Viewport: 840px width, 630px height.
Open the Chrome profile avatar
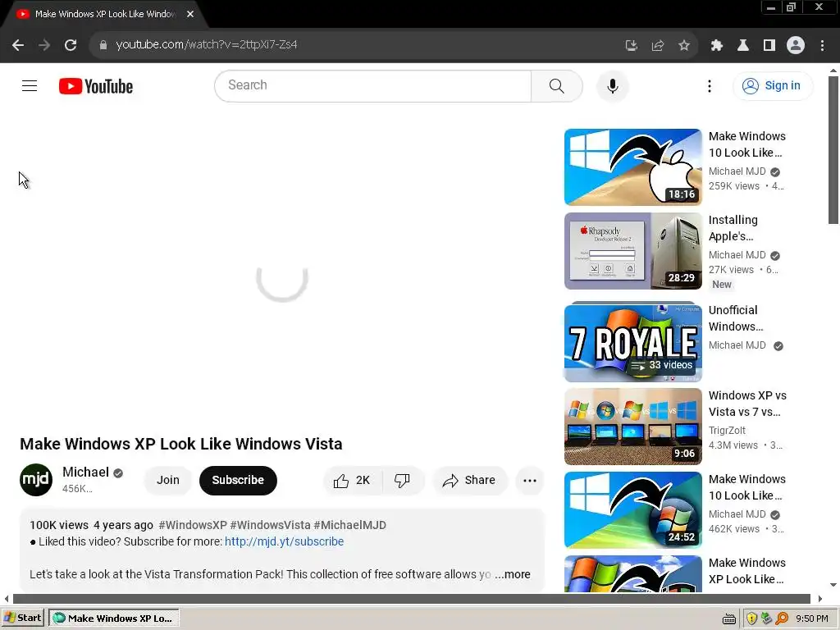point(796,46)
